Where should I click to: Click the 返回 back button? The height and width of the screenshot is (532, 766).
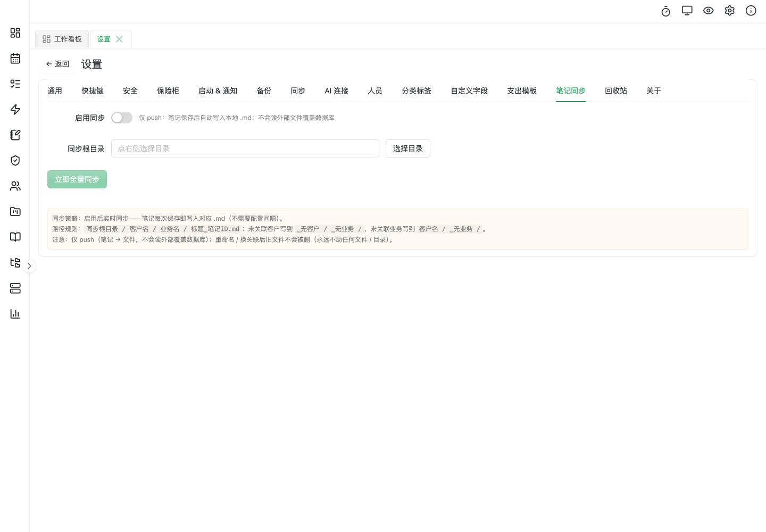point(57,64)
